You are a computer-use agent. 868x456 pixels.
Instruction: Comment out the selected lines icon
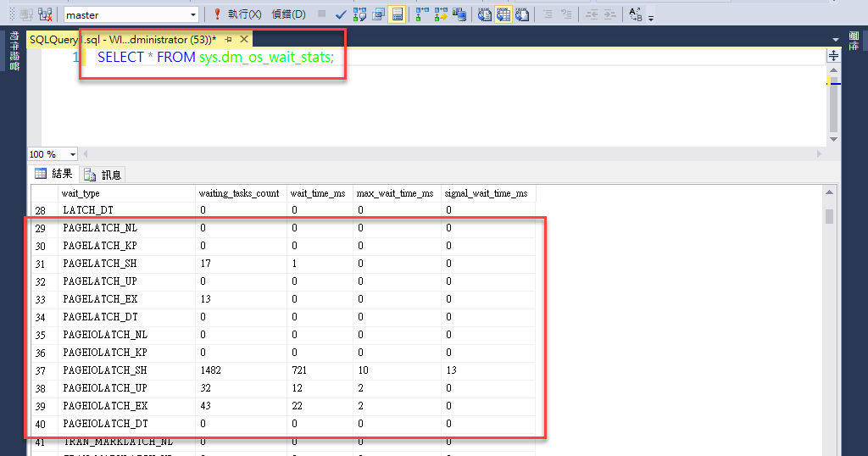(x=548, y=14)
